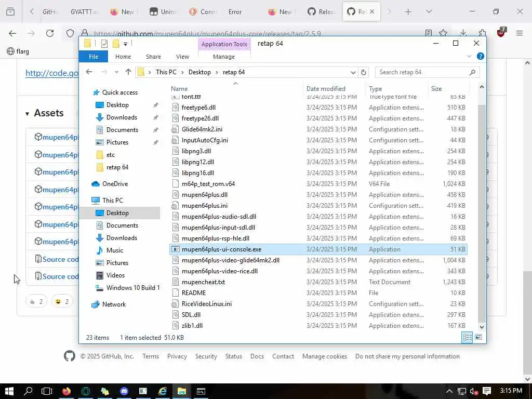Viewport: 532px width, 399px height.
Task: Open Task View on the taskbar
Action: click(47, 391)
